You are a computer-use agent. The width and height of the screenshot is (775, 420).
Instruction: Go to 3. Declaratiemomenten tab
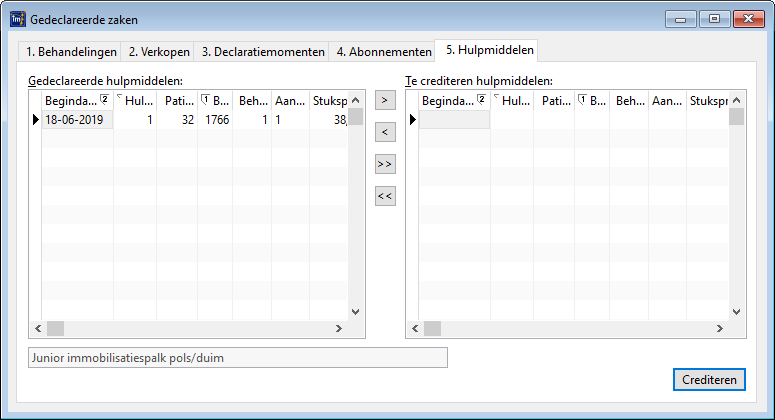(262, 52)
